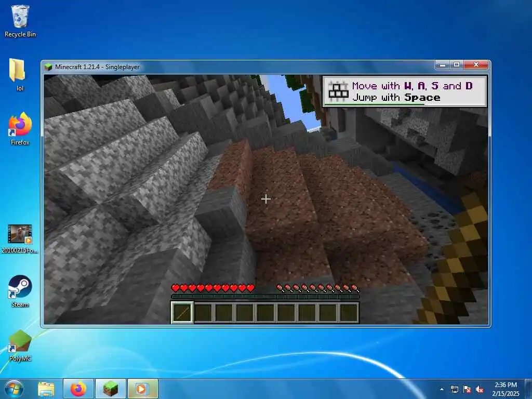Select the seventh hotbar slot
This screenshot has height=399, width=532.
[307, 312]
